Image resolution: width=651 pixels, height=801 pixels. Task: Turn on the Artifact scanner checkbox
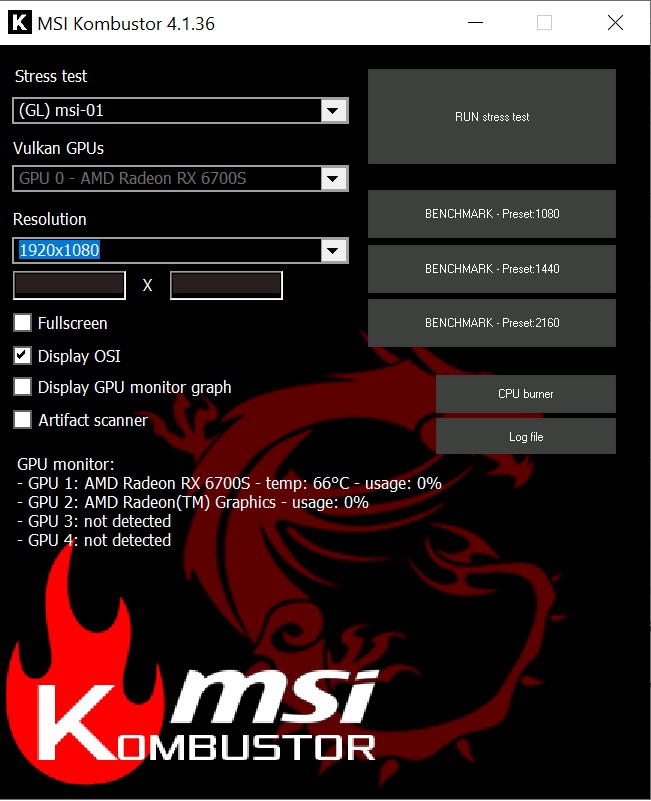click(22, 419)
